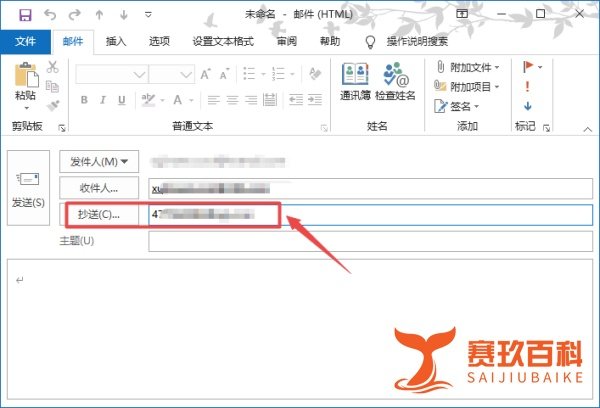This screenshot has height=408, width=600.
Task: Click the 操作说明搜索 search box
Action: (x=417, y=41)
